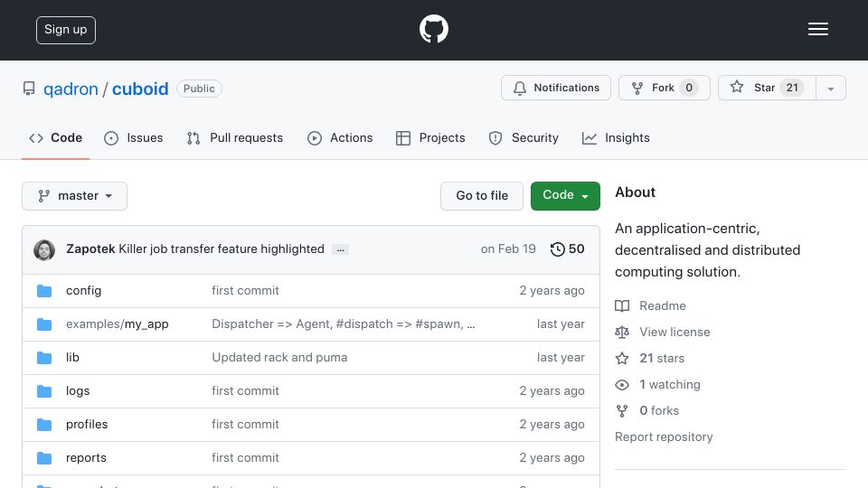
Task: Click the star icon beside 21 stars
Action: tap(622, 359)
